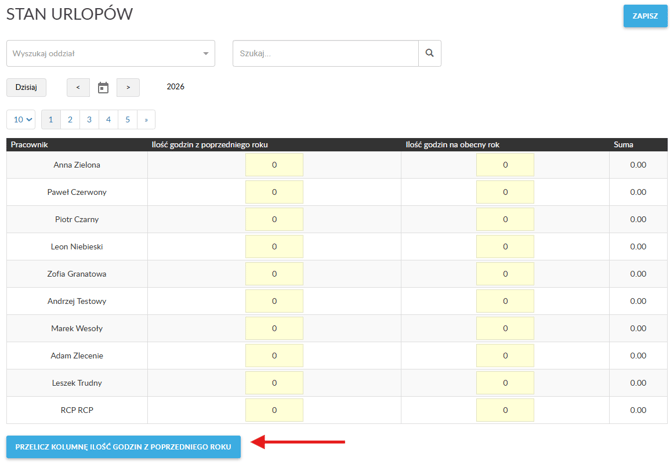Open the rows-per-page dropdown showing 10
Image resolution: width=670 pixels, height=464 pixels.
(x=23, y=120)
